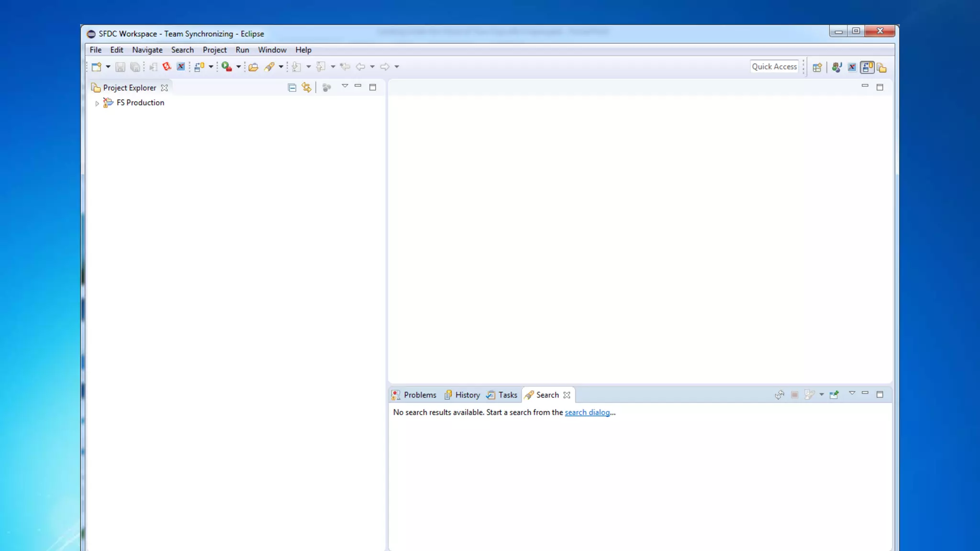This screenshot has height=551, width=980.
Task: Click Collapse All in Project Explorer
Action: click(292, 88)
